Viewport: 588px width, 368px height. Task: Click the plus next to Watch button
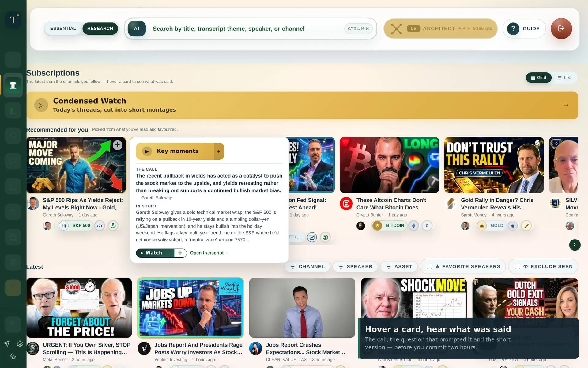[x=180, y=253]
